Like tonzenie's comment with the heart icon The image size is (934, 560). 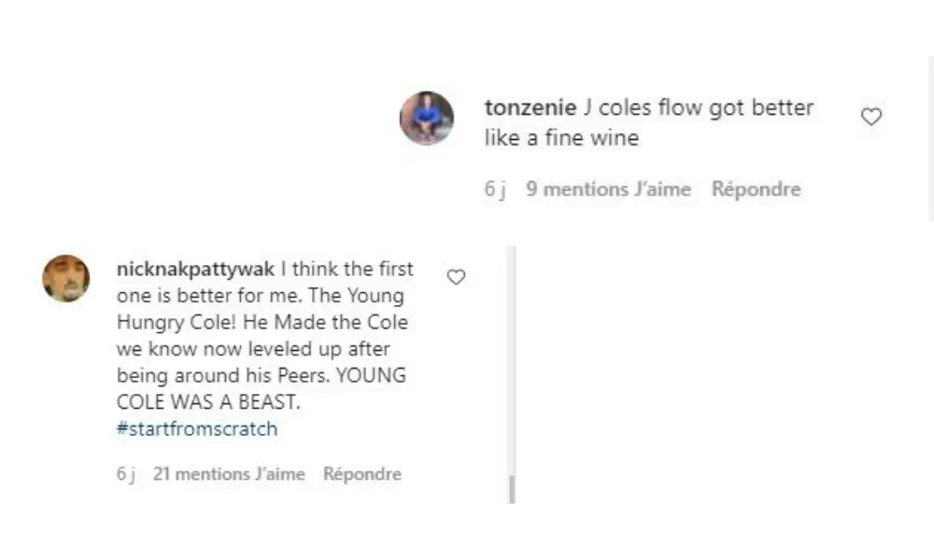point(870,118)
